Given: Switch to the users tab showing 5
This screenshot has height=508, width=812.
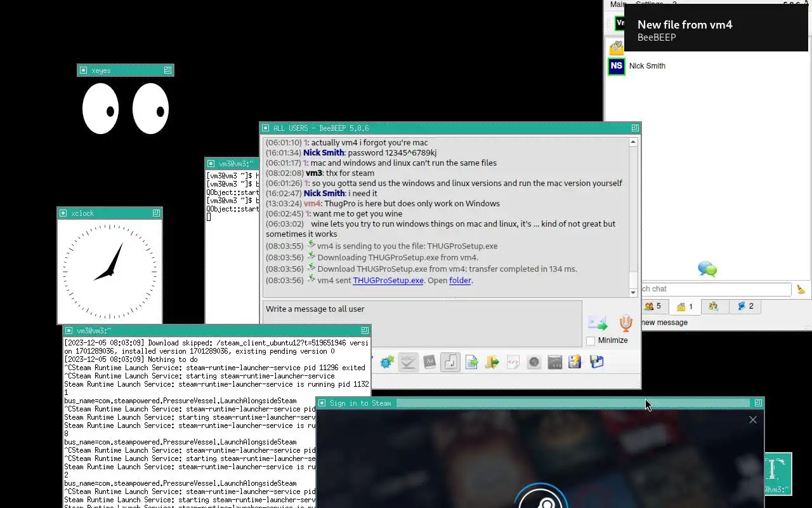Looking at the screenshot, I should (x=653, y=306).
